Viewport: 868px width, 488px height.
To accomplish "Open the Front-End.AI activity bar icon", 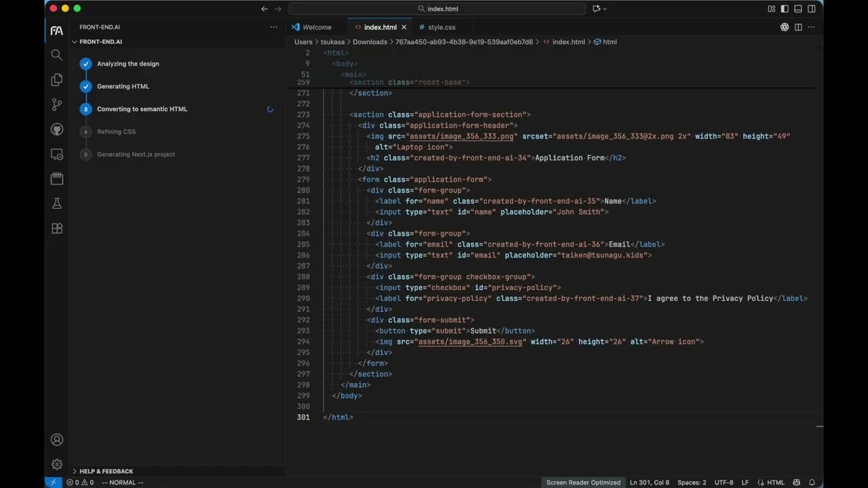I will pyautogui.click(x=57, y=30).
